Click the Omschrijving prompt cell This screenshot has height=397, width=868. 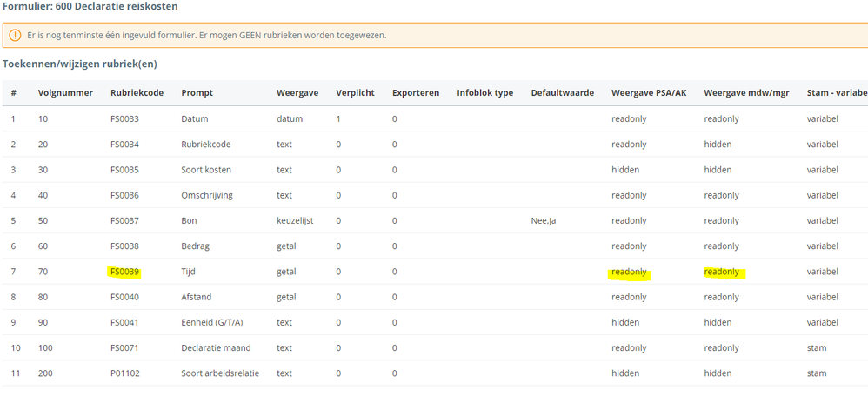(x=207, y=195)
